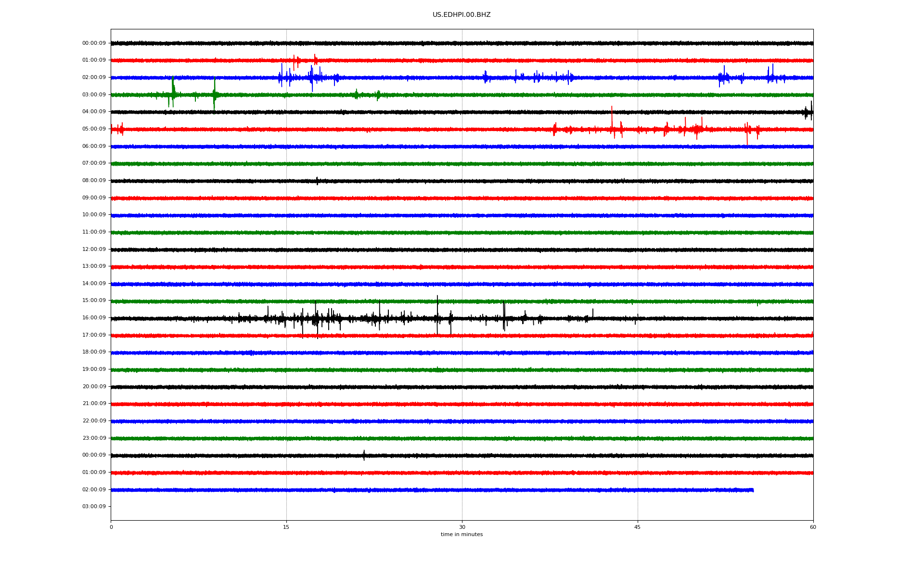Click the small green spike on 15:00:09 trace
Image resolution: width=924 pixels, height=578 pixels.
click(x=757, y=303)
